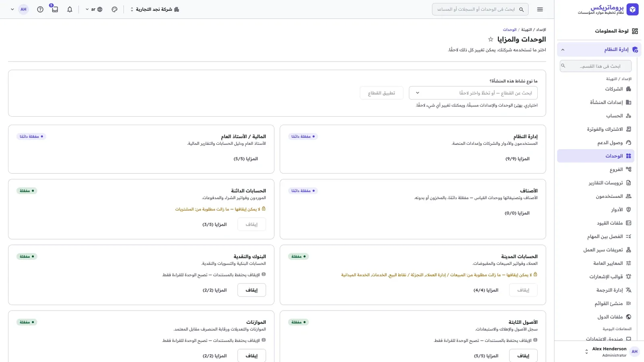Click إيقاف on البنوك والنقدية card
644x362 pixels.
pos(252,290)
